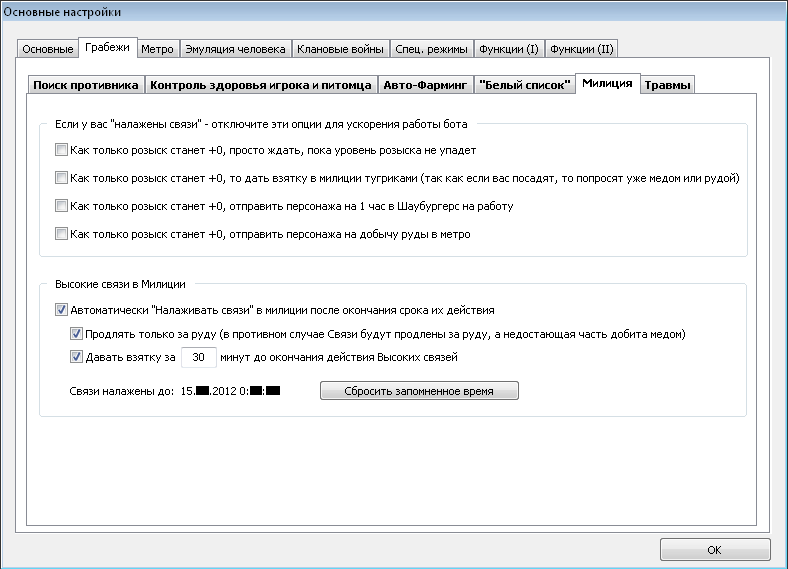Open the Спец. режимы tab
The image size is (788, 569).
431,49
